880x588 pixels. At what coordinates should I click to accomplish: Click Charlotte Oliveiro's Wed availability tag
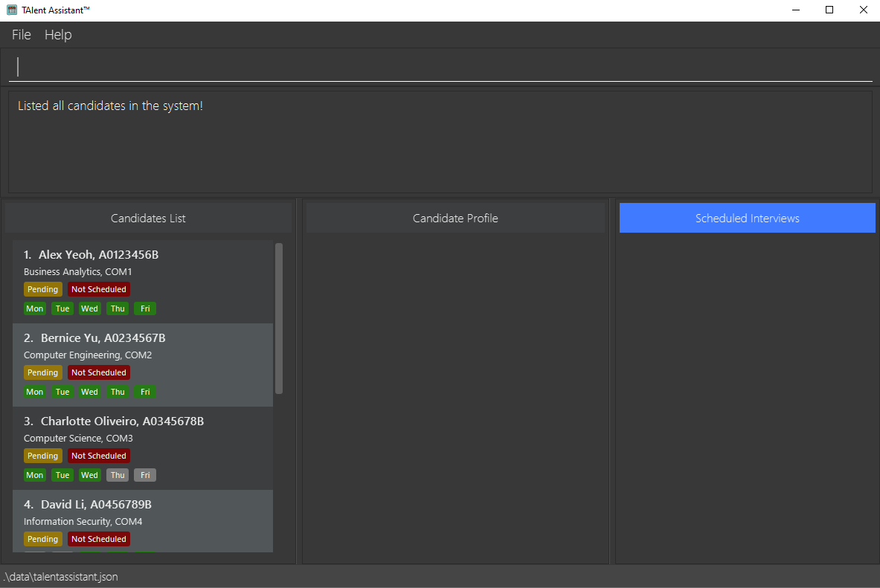[89, 475]
